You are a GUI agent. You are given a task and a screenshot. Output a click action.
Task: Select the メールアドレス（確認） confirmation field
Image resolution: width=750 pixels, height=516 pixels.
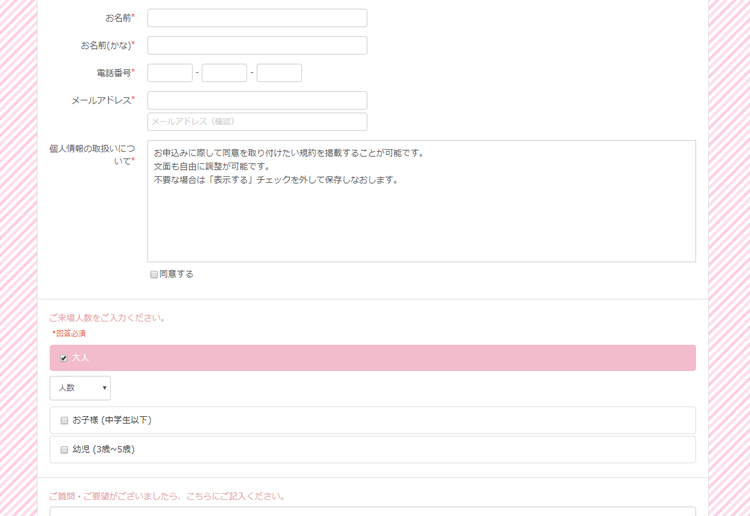pos(257,122)
